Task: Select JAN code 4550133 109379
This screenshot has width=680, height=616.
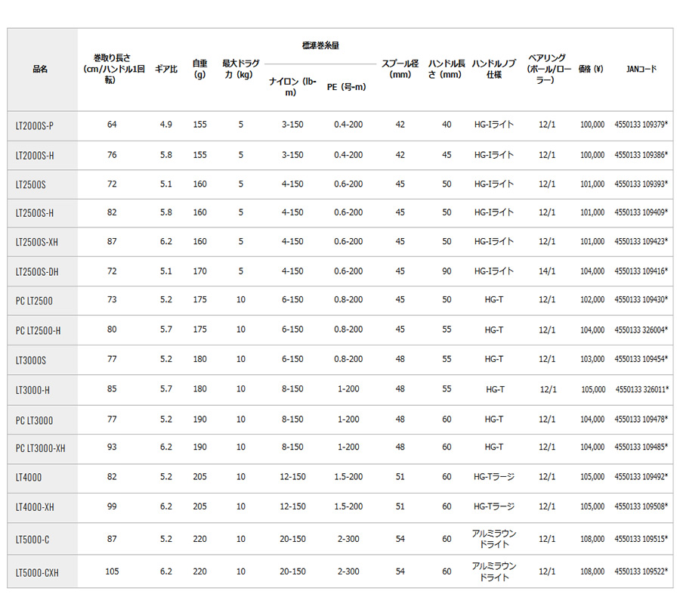Action: click(641, 125)
